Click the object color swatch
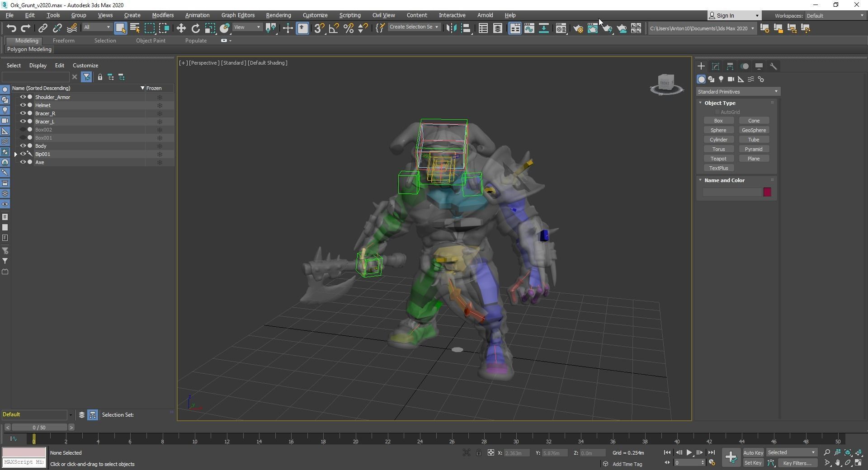 click(x=767, y=193)
